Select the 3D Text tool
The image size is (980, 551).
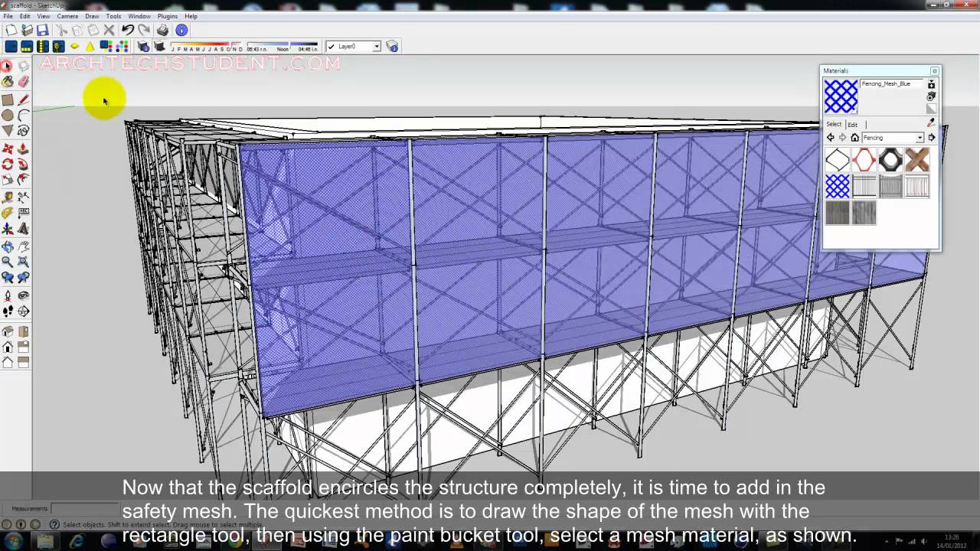click(x=24, y=229)
